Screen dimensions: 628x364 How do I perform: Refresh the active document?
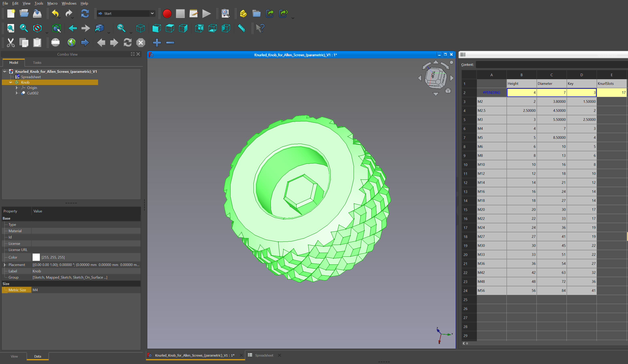[x=85, y=13]
